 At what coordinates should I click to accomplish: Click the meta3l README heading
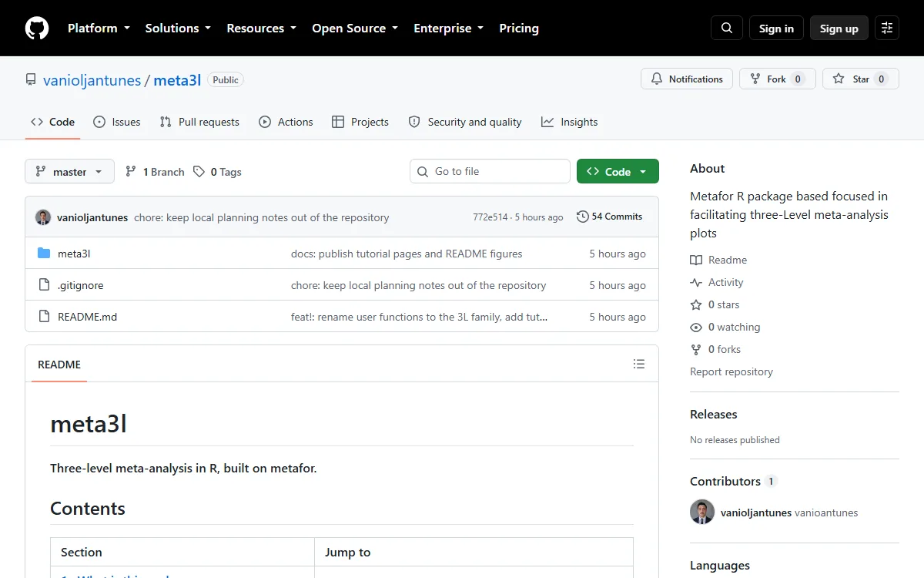coord(89,424)
